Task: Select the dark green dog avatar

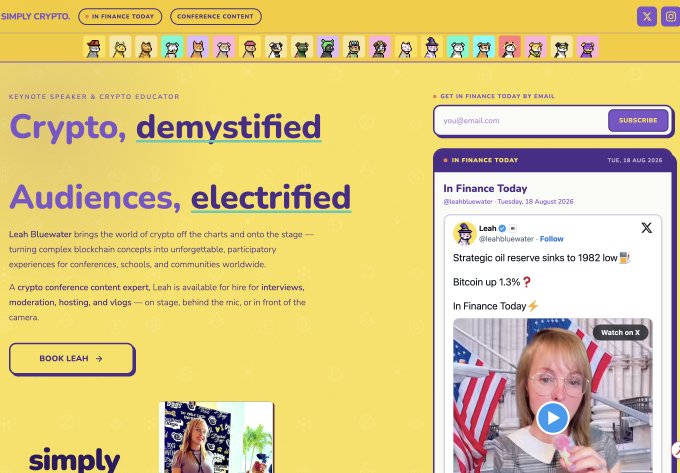Action: point(302,47)
